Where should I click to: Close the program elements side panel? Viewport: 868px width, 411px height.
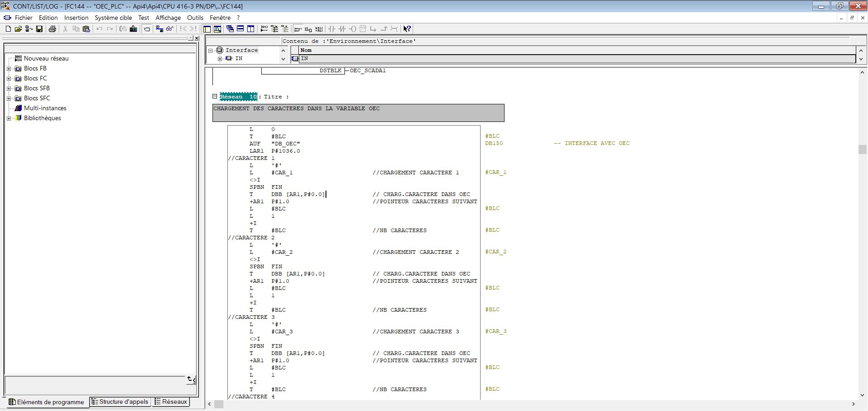(197, 38)
